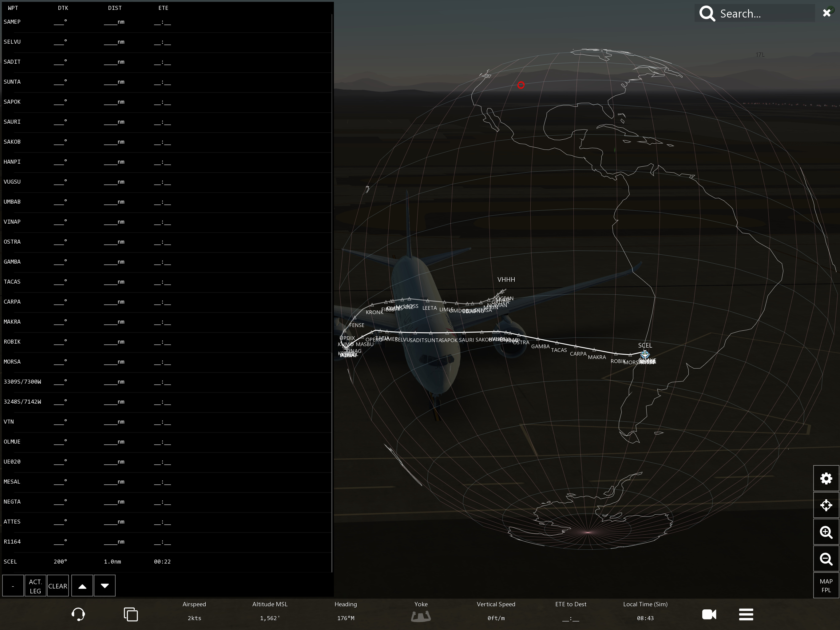
Task: Clear the flight plan with CLEAR
Action: pyautogui.click(x=58, y=586)
